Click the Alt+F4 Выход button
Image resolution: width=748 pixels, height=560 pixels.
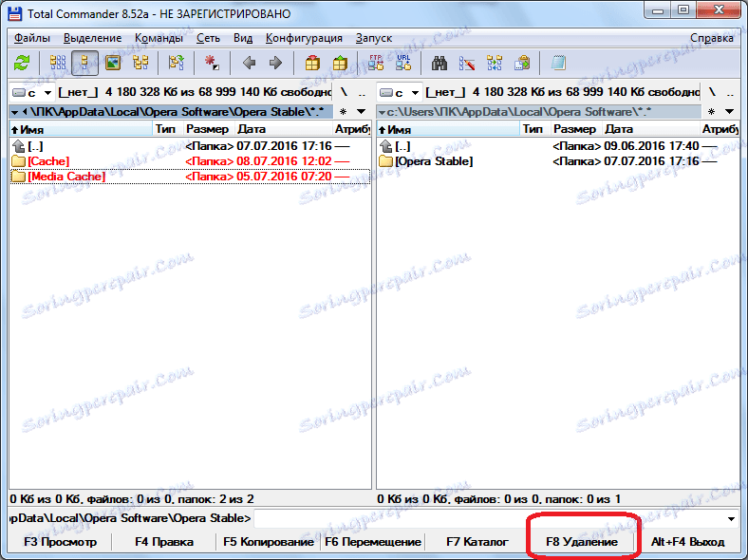tap(687, 542)
